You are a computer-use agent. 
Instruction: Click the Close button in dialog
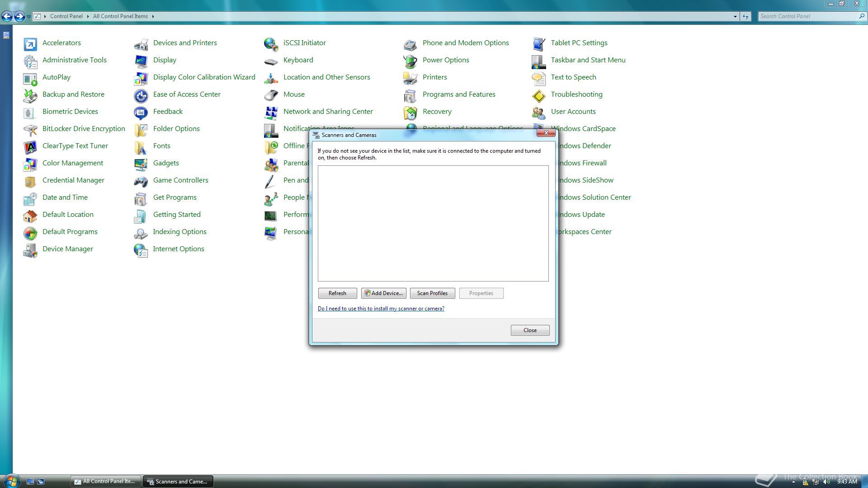coord(530,330)
